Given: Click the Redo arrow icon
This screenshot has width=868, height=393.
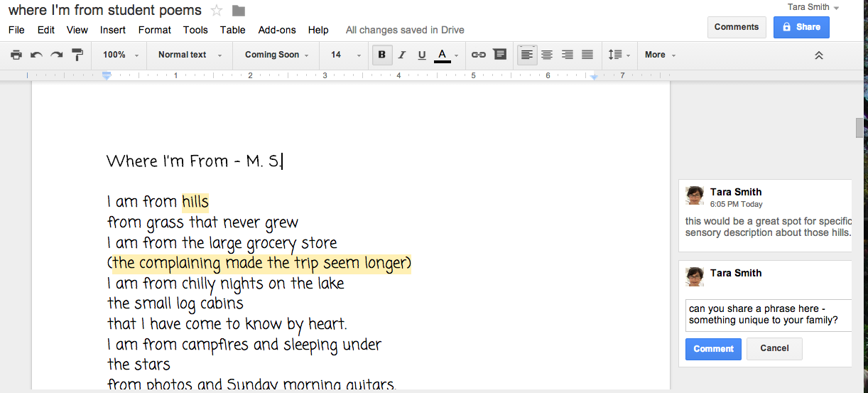Looking at the screenshot, I should (57, 55).
